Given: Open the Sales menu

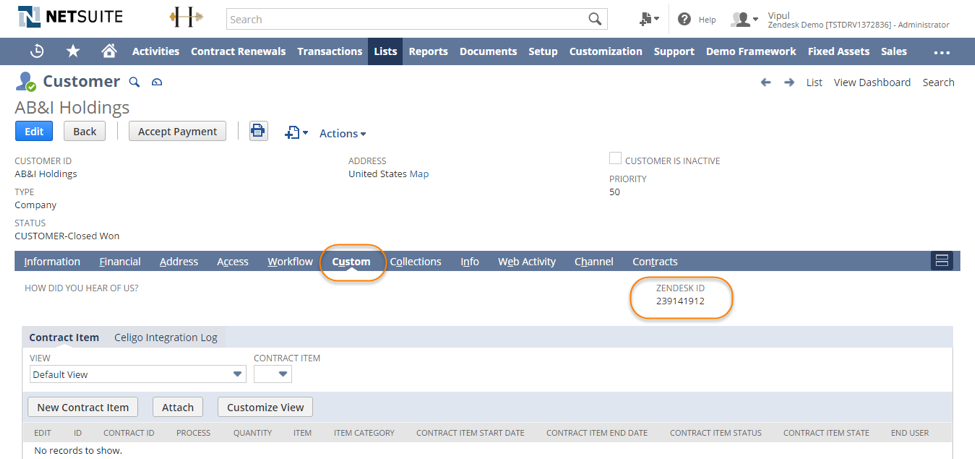Looking at the screenshot, I should tap(894, 52).
